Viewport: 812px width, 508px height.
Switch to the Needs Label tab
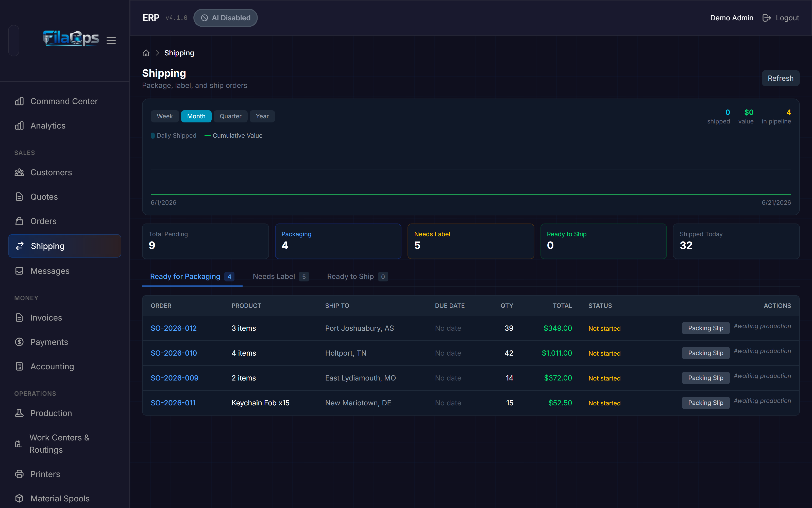coord(280,277)
